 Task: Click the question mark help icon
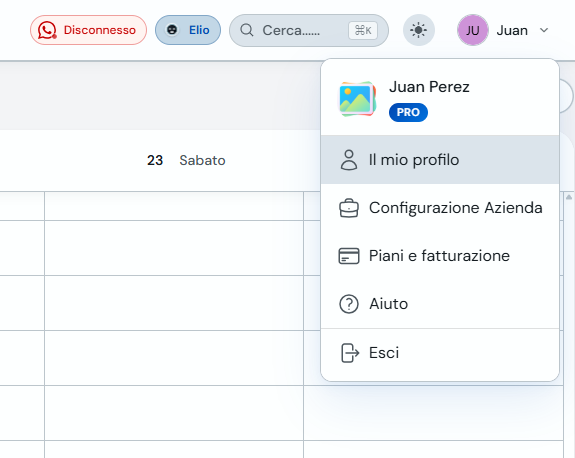coord(349,304)
